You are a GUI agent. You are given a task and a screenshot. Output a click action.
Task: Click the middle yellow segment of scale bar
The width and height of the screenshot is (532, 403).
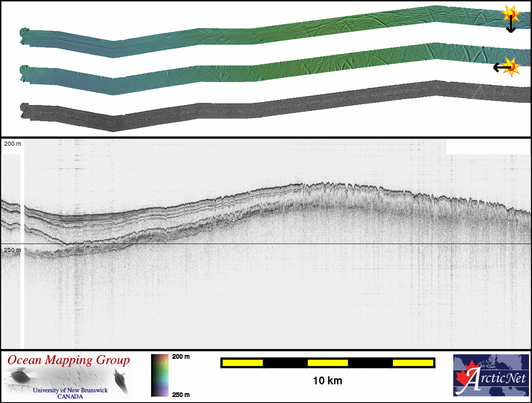[328, 363]
